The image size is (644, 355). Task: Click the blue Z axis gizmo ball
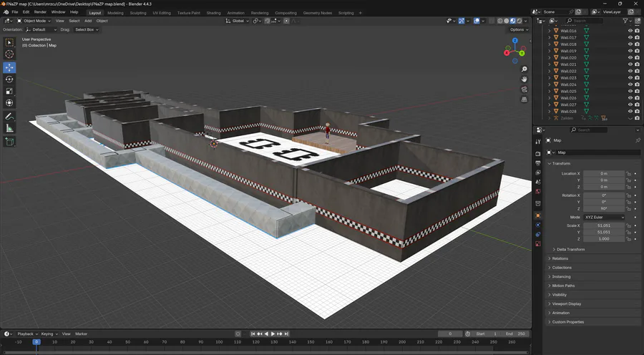[514, 41]
